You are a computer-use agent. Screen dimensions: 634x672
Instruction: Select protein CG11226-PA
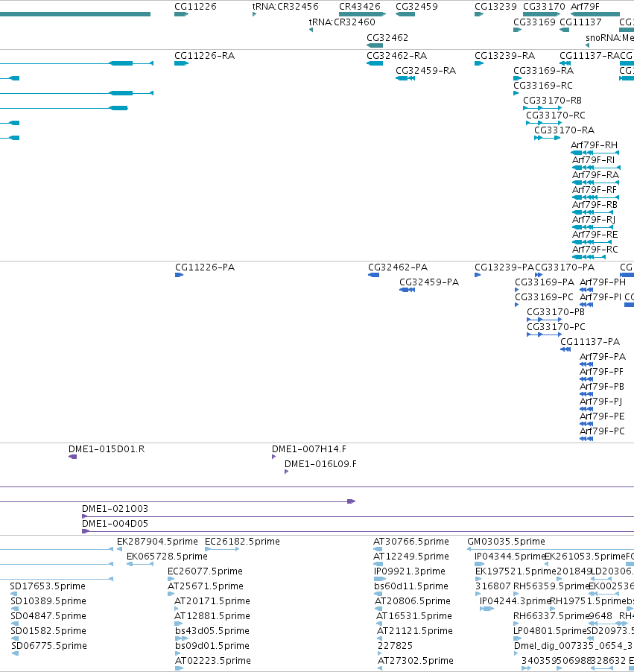180,275
